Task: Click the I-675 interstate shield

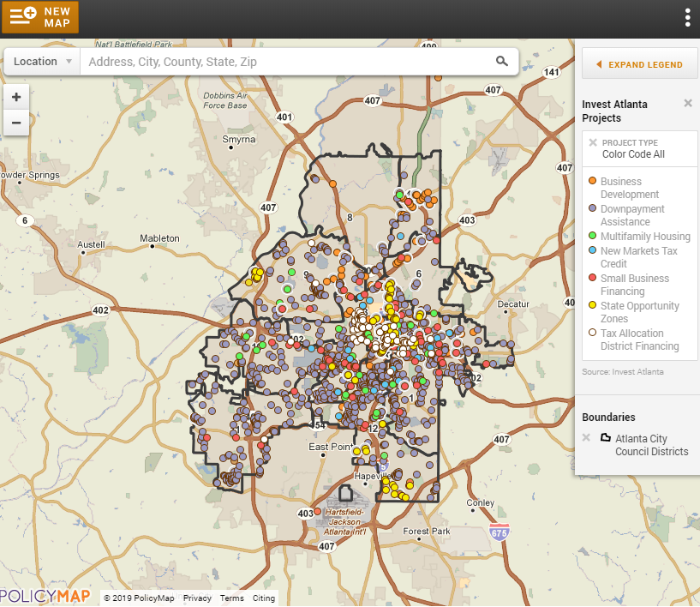Action: coord(500,532)
